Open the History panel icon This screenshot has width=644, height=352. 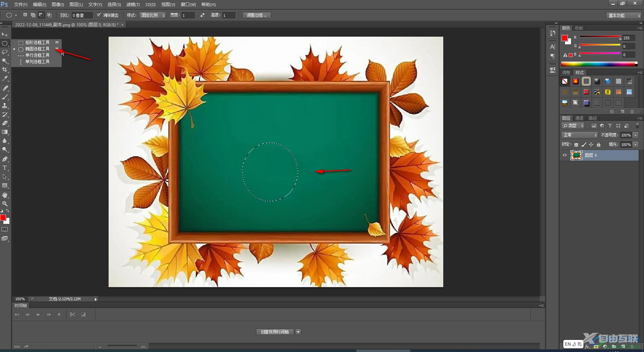coord(553,33)
